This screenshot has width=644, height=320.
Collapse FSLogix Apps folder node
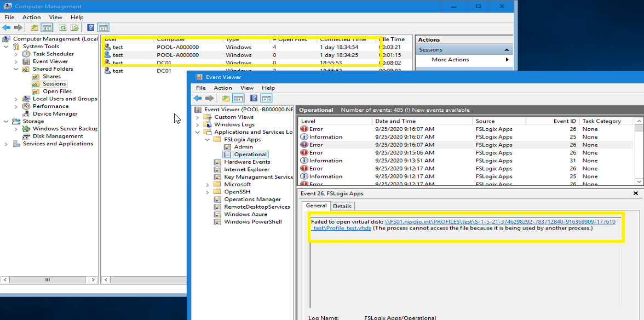tap(208, 139)
